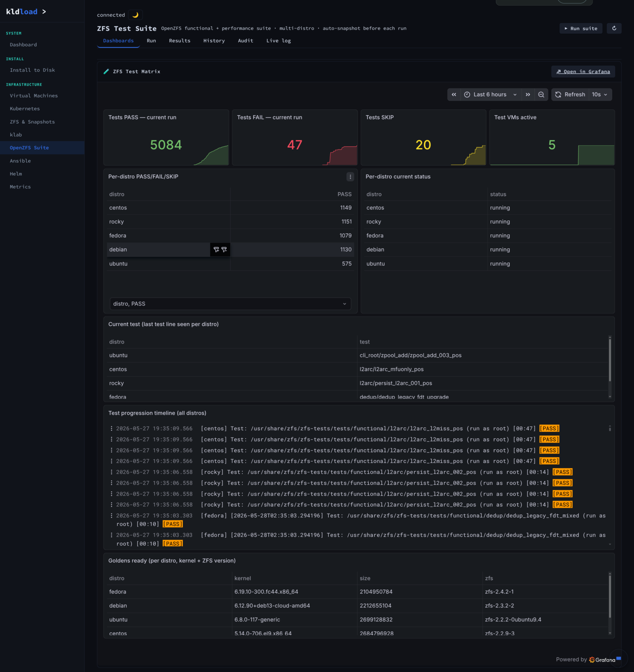Toggle dark mode moon icon
Viewport: 634px width, 672px height.
[135, 15]
